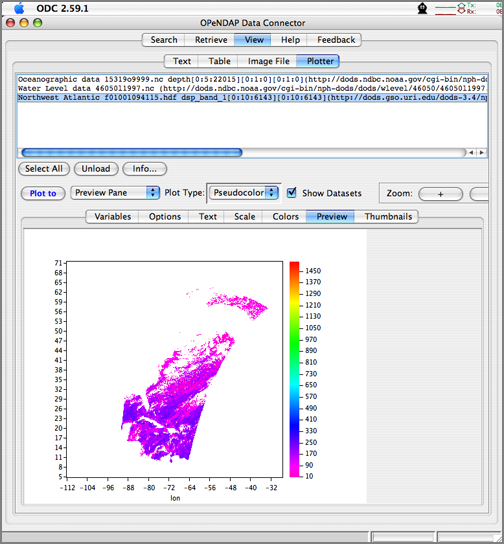This screenshot has width=504, height=544.
Task: Switch to the Thumbnails tab
Action: 388,216
